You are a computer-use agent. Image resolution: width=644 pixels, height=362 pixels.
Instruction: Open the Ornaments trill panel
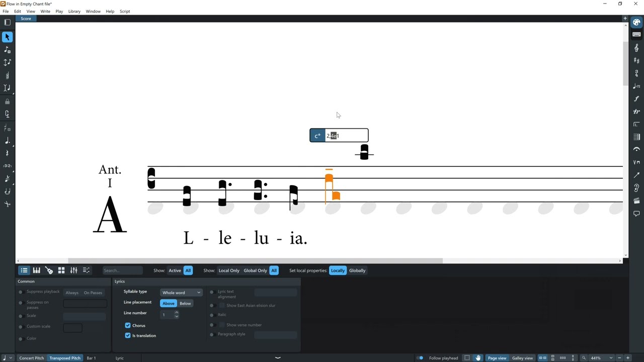pyautogui.click(x=636, y=112)
